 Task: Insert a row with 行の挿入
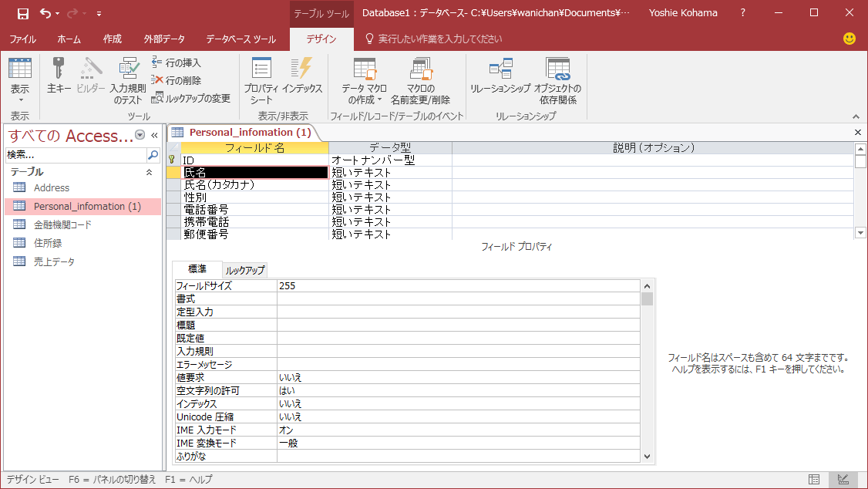[x=176, y=62]
